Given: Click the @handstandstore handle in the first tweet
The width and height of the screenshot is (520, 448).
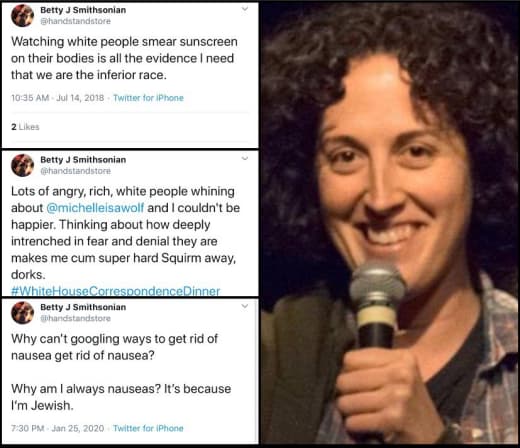Looking at the screenshot, I should [x=75, y=21].
